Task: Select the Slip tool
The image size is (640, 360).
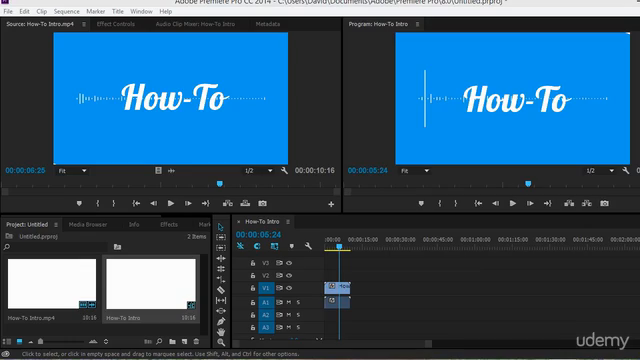Action: (221, 300)
